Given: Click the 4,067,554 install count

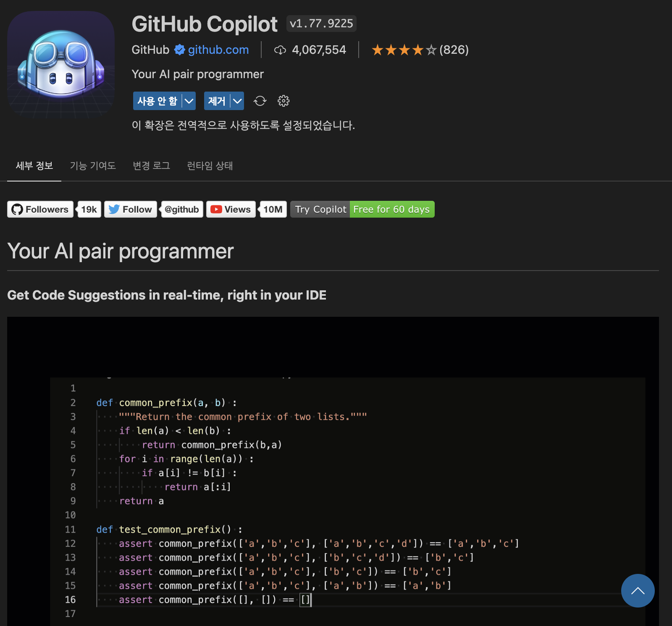Looking at the screenshot, I should tap(319, 50).
